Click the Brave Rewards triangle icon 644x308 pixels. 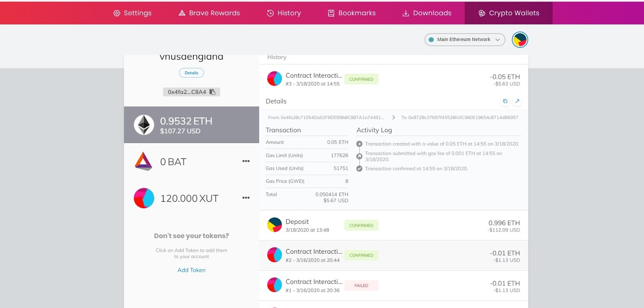pyautogui.click(x=182, y=13)
